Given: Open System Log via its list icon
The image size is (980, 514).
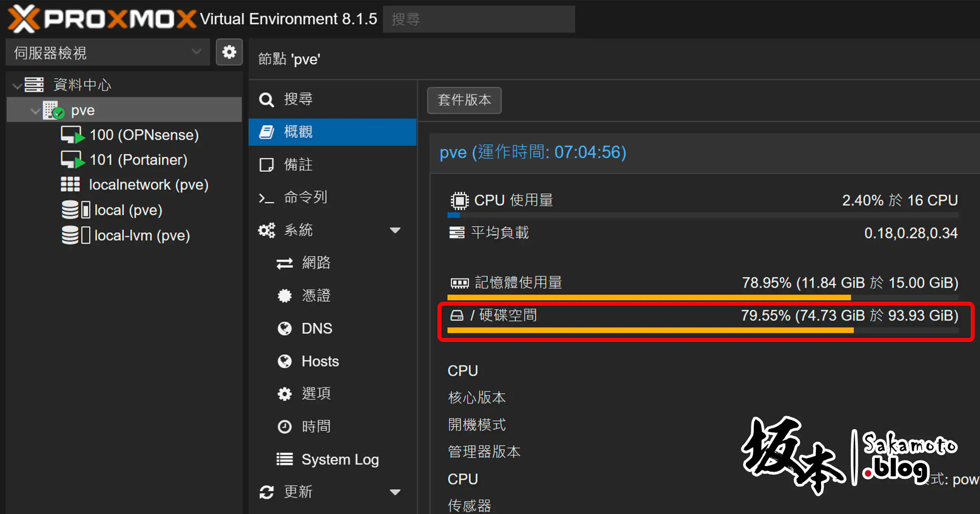Looking at the screenshot, I should (x=284, y=459).
